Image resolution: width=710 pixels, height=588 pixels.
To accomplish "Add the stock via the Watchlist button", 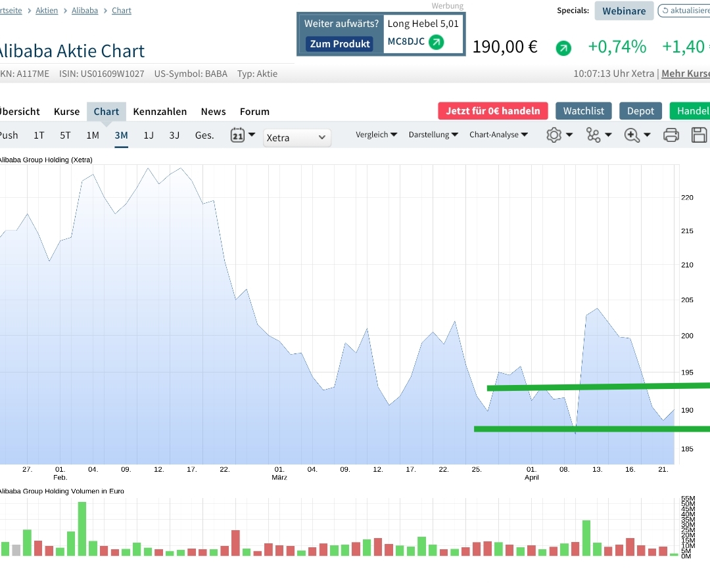I will click(584, 111).
